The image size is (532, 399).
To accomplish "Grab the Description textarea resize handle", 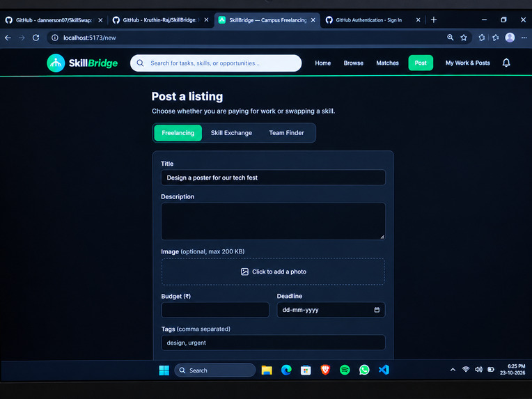I will tap(382, 237).
